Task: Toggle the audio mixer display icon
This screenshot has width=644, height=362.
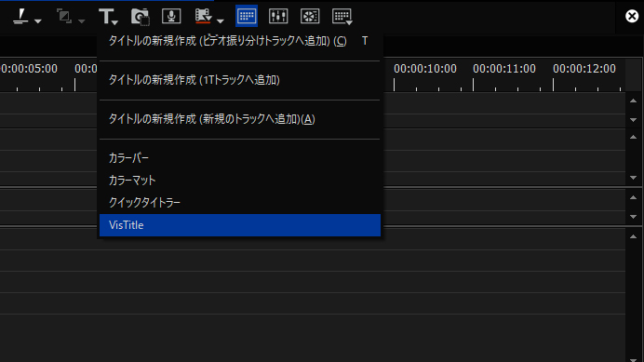Action: (x=278, y=17)
